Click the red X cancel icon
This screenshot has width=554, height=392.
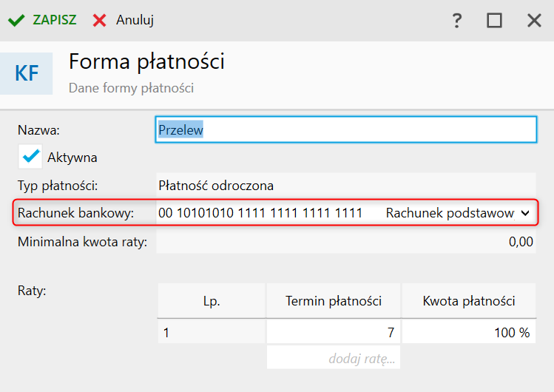(x=99, y=20)
